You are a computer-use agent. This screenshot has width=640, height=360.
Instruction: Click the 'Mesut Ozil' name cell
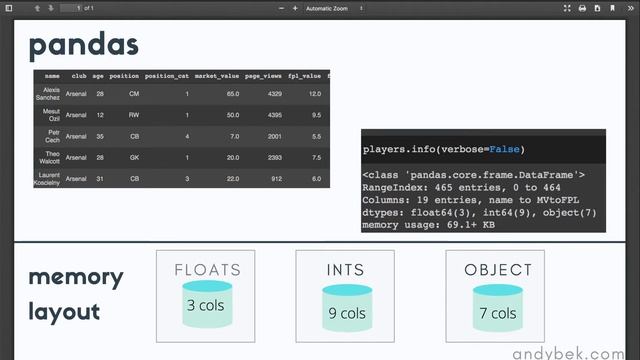pyautogui.click(x=51, y=115)
